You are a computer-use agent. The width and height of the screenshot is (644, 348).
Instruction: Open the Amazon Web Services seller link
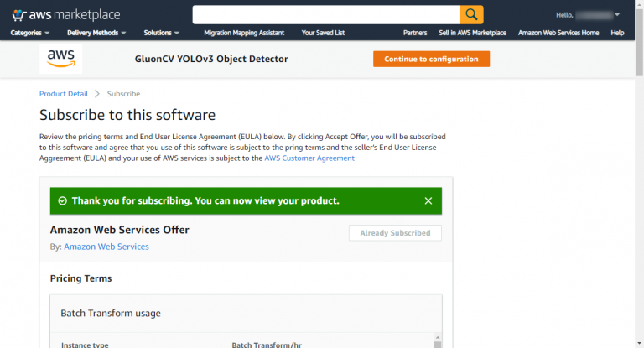pyautogui.click(x=106, y=247)
